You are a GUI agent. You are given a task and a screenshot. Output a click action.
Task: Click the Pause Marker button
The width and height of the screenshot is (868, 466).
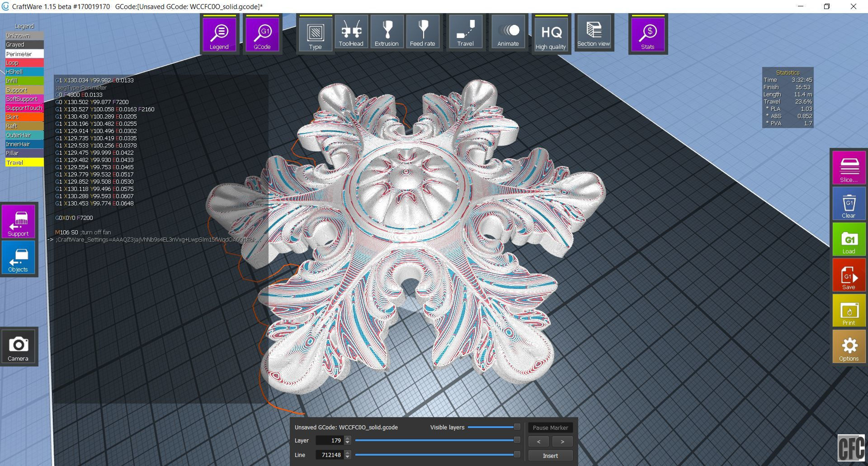[550, 428]
